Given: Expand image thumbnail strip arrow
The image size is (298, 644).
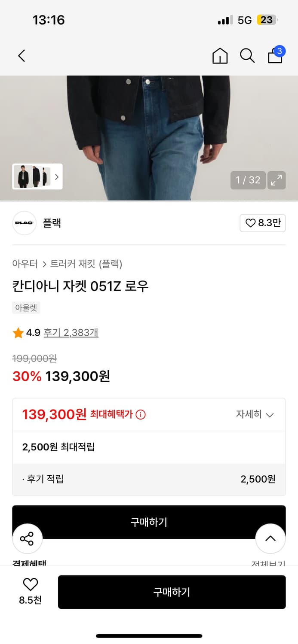Looking at the screenshot, I should coord(57,176).
